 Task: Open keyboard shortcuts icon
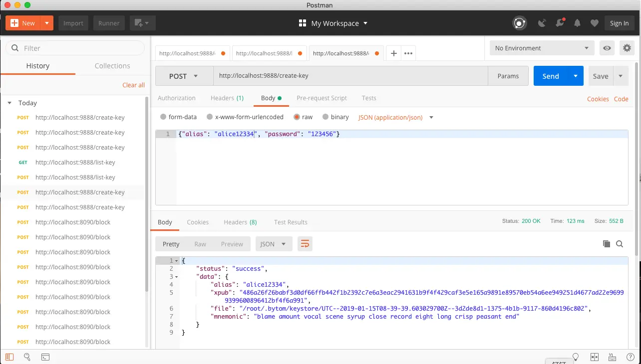click(x=612, y=357)
